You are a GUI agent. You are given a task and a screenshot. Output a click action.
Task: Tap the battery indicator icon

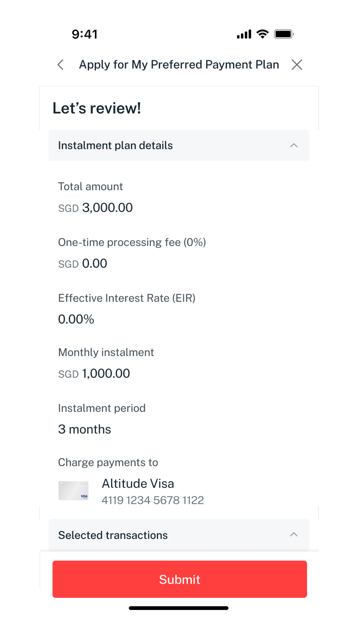pos(284,34)
